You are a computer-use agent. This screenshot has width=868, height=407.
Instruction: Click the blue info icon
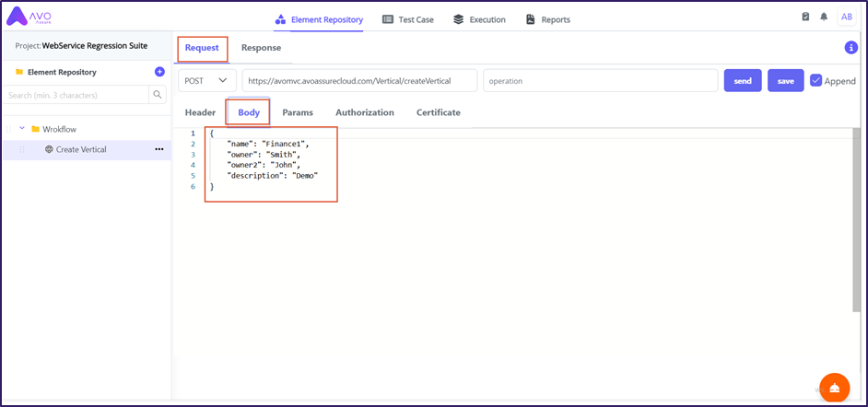(850, 48)
